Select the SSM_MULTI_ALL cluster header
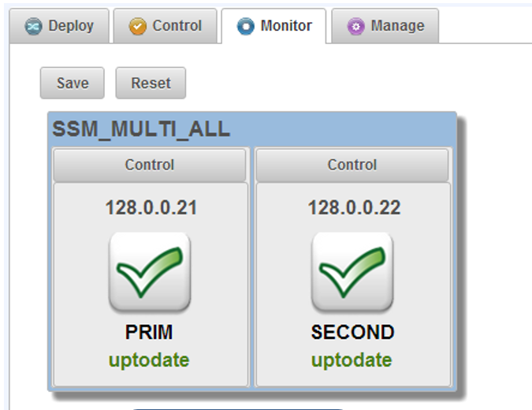 (142, 129)
